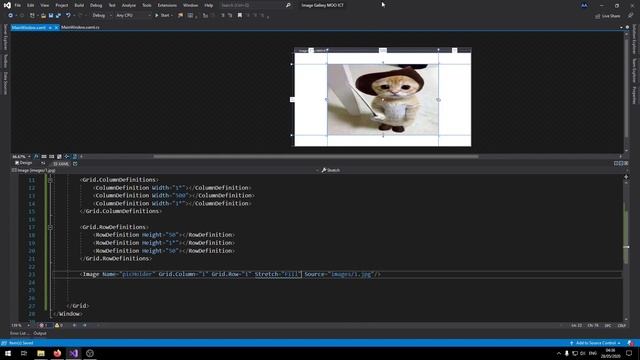Click the pop-out XAML pane icon

click(75, 164)
